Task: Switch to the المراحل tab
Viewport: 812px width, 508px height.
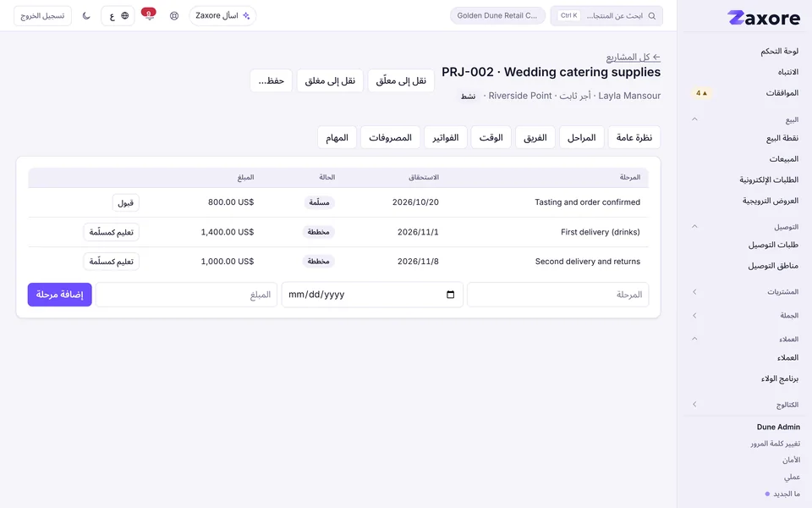Action: click(x=582, y=137)
